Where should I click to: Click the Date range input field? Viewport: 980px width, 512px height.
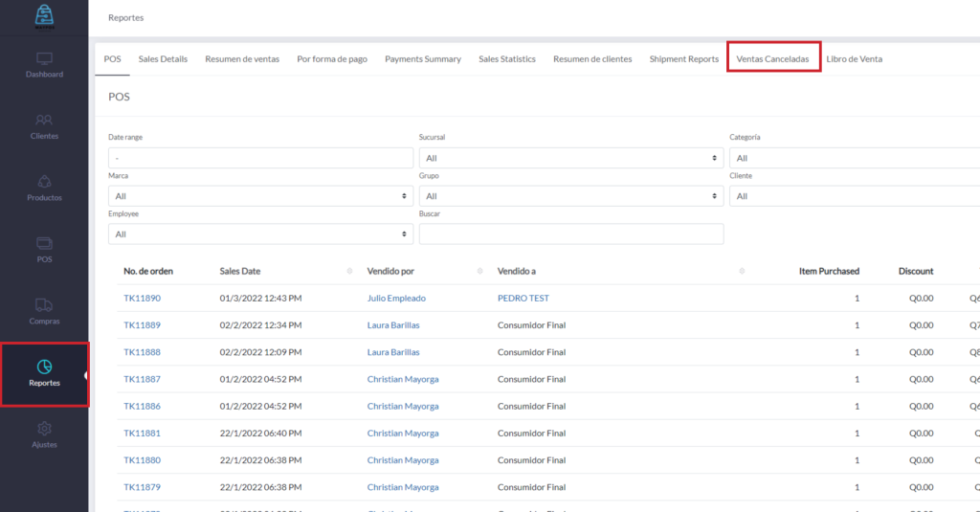(x=260, y=158)
